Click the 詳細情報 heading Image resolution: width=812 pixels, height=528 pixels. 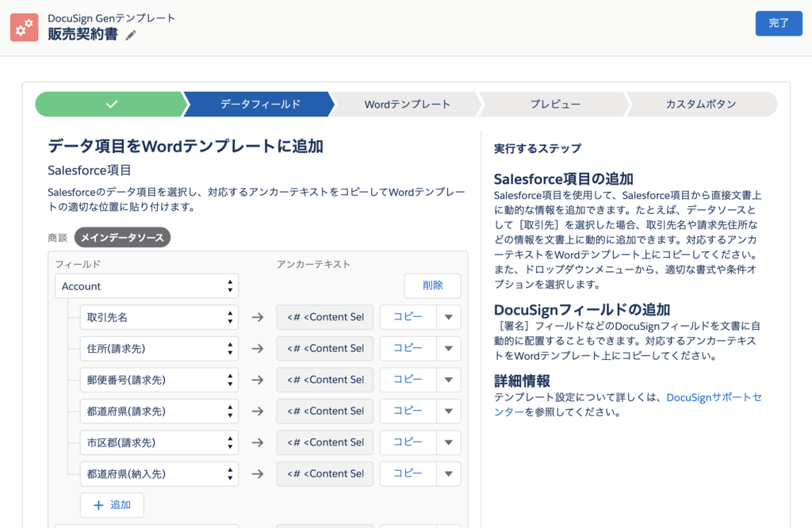pyautogui.click(x=522, y=381)
